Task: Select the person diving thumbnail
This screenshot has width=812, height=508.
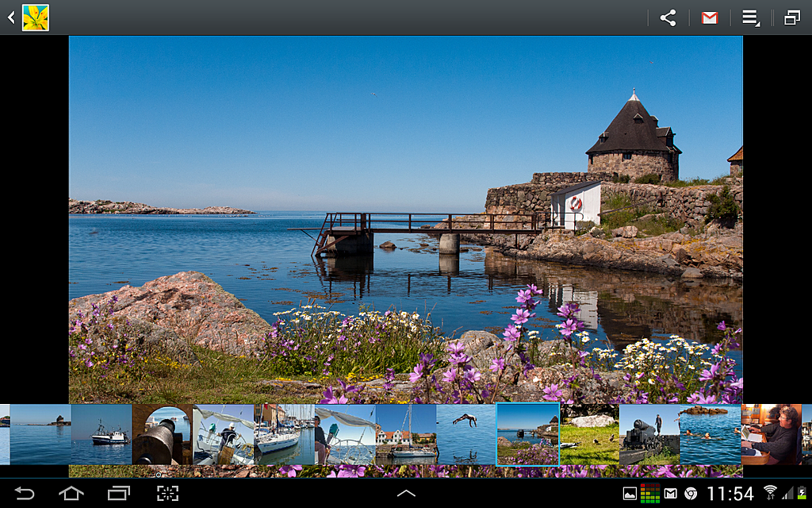Action: click(x=466, y=434)
